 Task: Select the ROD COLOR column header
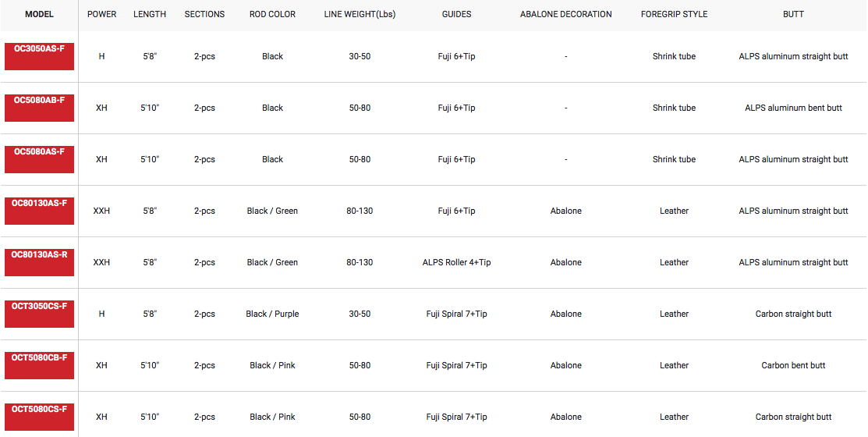click(x=272, y=14)
